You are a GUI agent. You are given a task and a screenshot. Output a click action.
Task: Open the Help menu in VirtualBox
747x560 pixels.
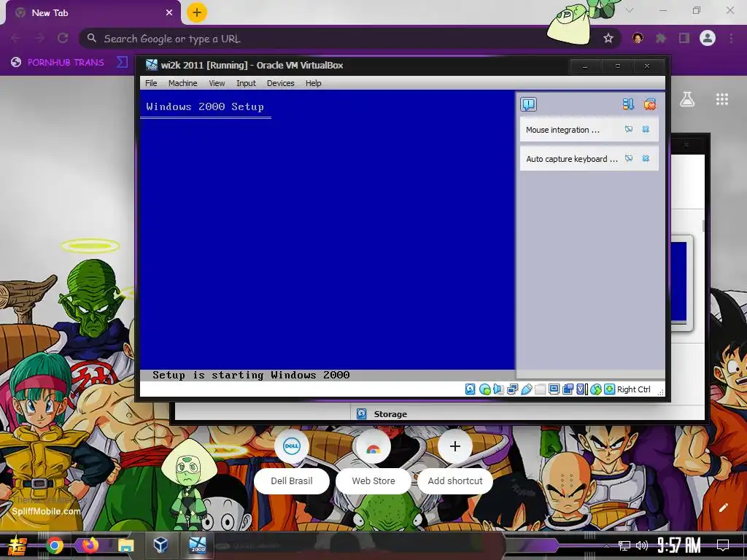[x=313, y=83]
